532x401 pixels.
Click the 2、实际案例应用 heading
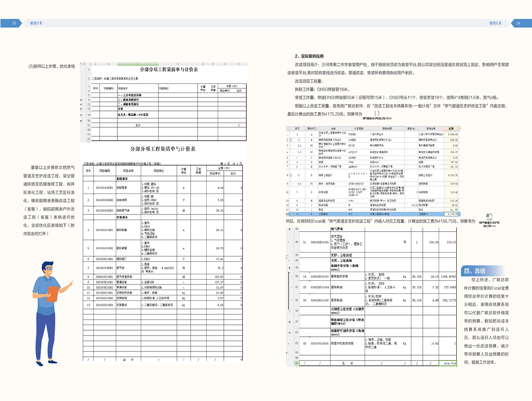[x=309, y=56]
